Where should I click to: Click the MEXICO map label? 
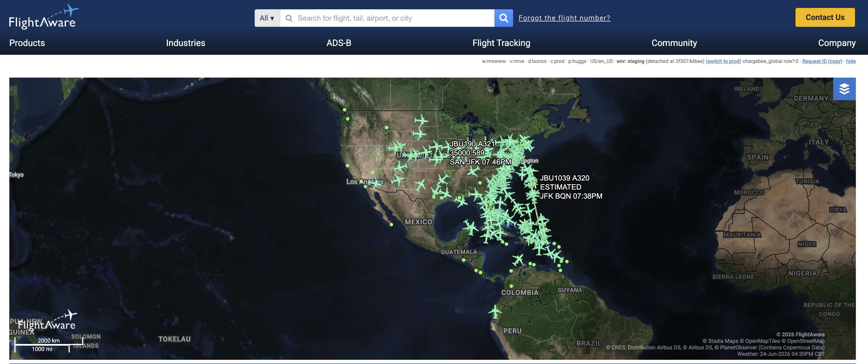tap(418, 222)
